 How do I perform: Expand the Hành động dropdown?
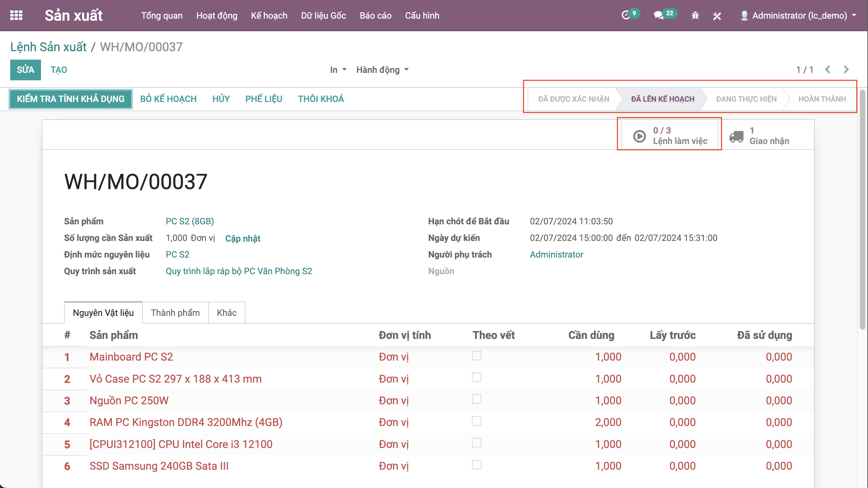coord(382,70)
